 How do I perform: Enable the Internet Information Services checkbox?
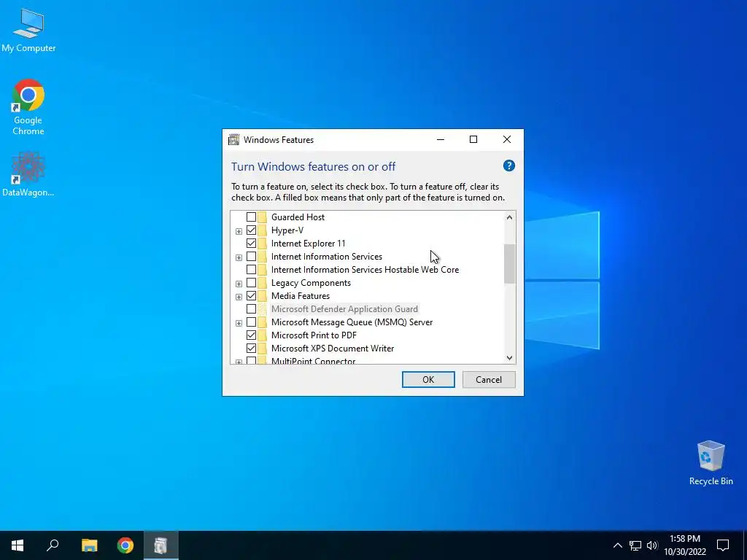(251, 257)
